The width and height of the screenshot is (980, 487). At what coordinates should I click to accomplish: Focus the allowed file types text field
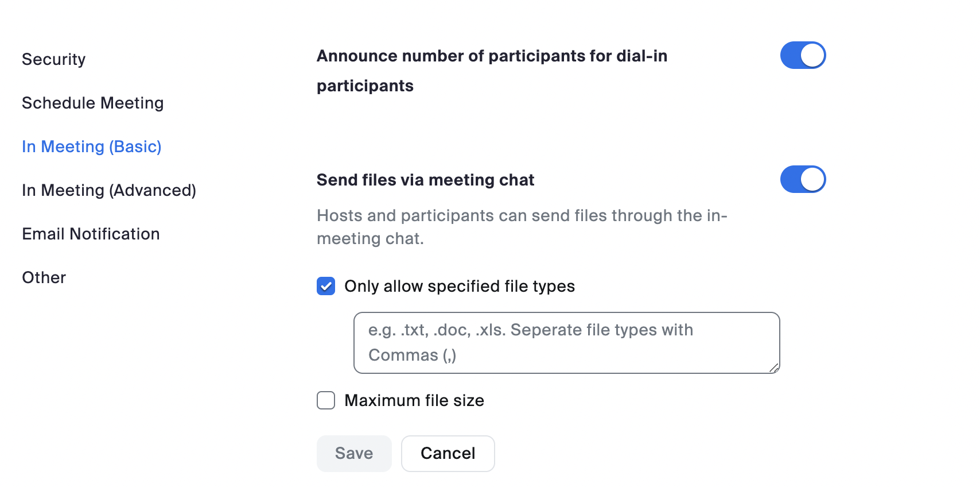(566, 343)
